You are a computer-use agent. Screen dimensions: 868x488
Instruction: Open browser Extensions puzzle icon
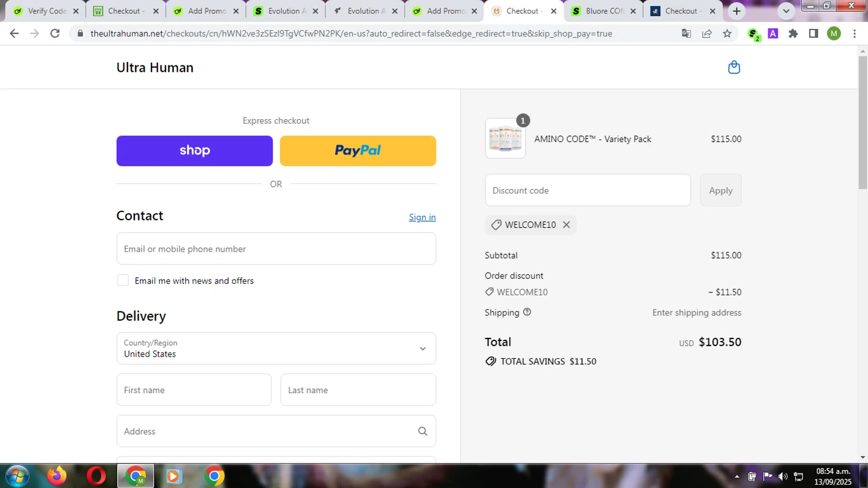793,34
